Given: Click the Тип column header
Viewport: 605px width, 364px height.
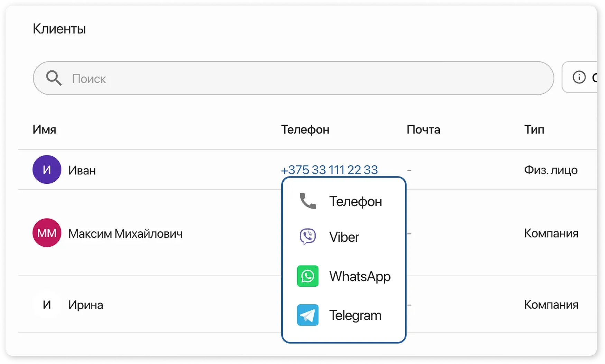Looking at the screenshot, I should click(534, 130).
